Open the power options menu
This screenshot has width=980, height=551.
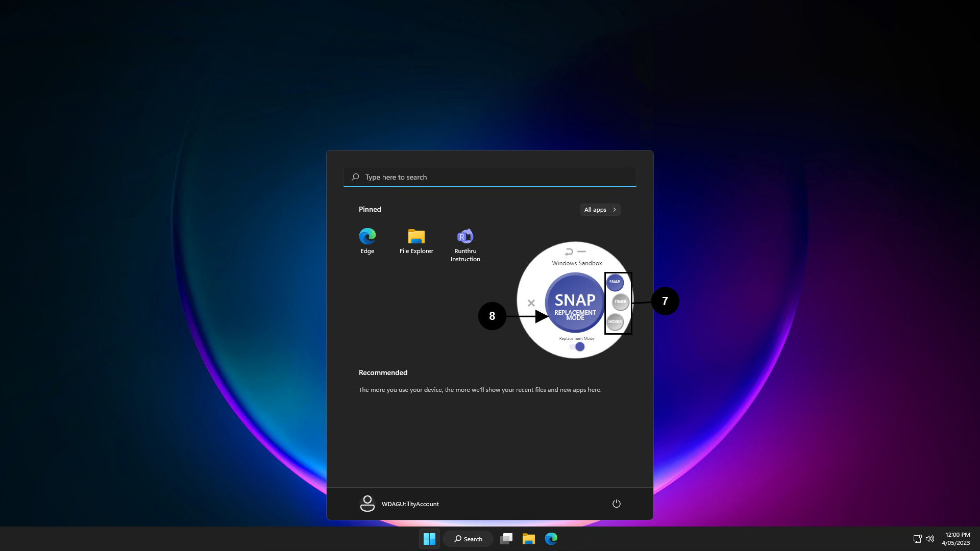pyautogui.click(x=616, y=504)
